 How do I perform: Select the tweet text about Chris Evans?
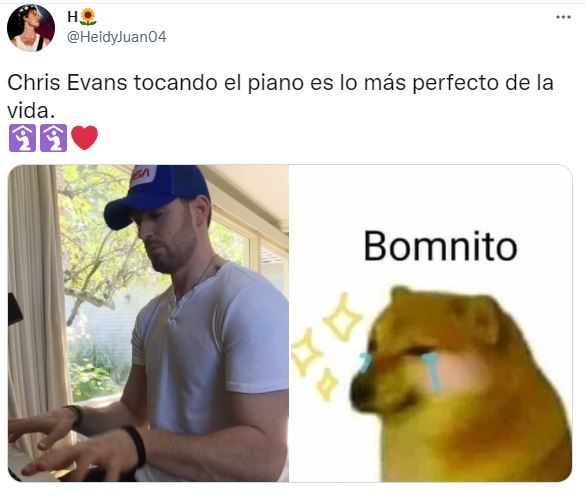(x=280, y=96)
